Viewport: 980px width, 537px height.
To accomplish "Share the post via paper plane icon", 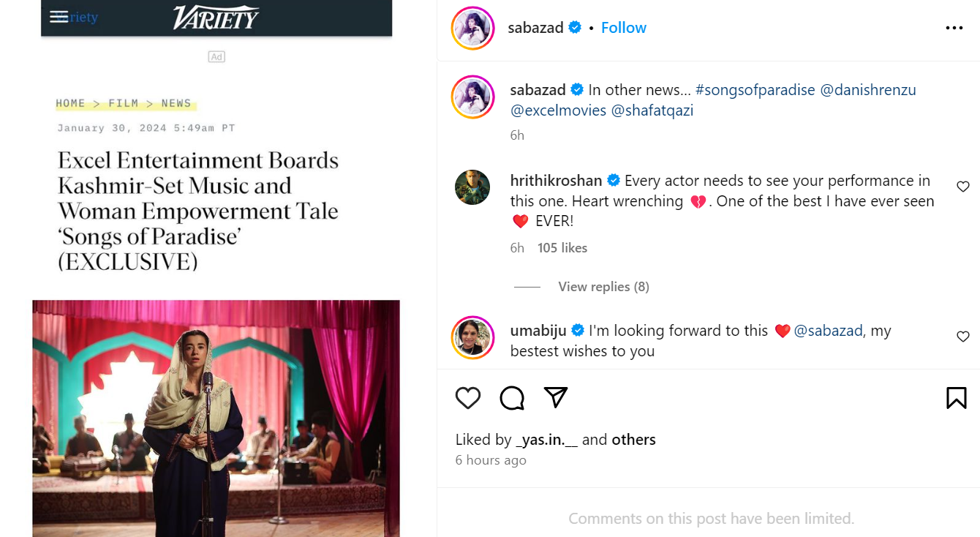I will [x=556, y=397].
